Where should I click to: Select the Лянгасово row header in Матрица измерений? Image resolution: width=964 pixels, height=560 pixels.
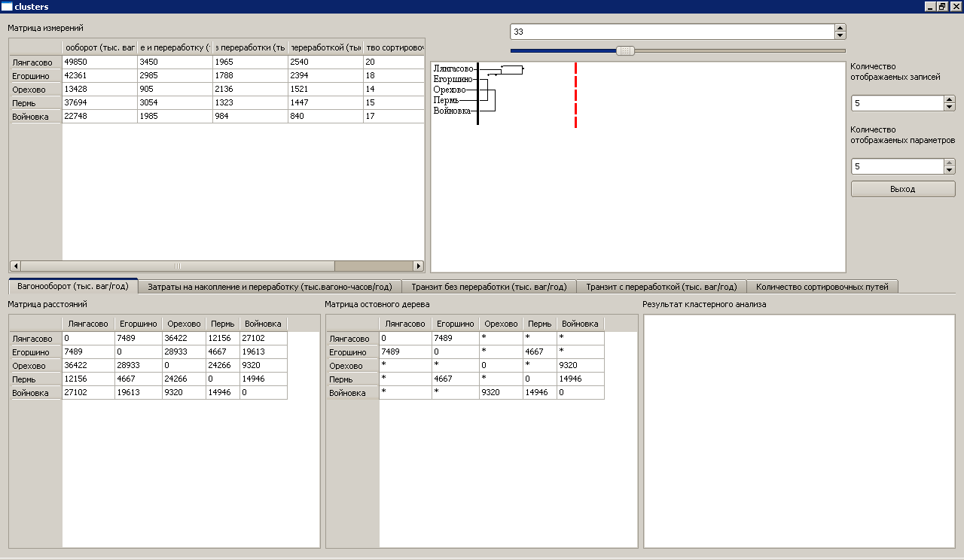click(x=35, y=62)
